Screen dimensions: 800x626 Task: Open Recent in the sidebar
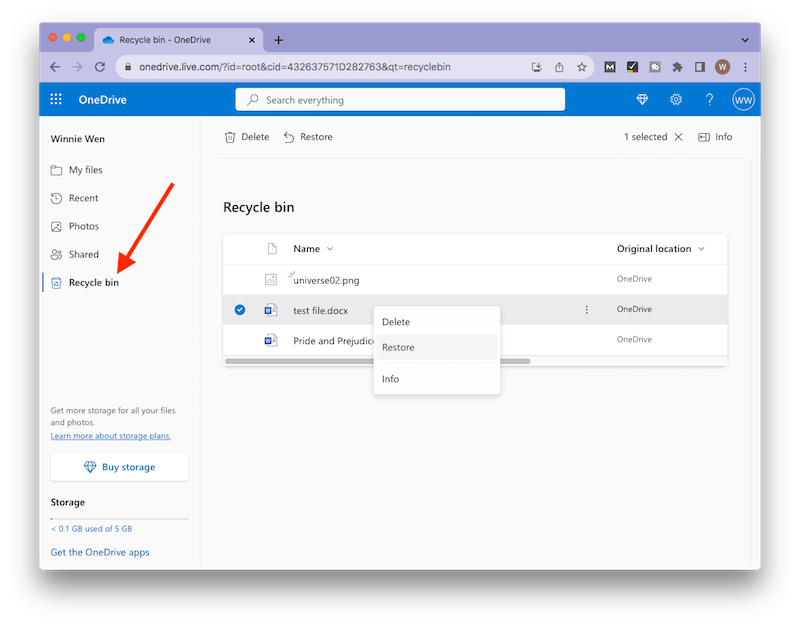coord(74,198)
